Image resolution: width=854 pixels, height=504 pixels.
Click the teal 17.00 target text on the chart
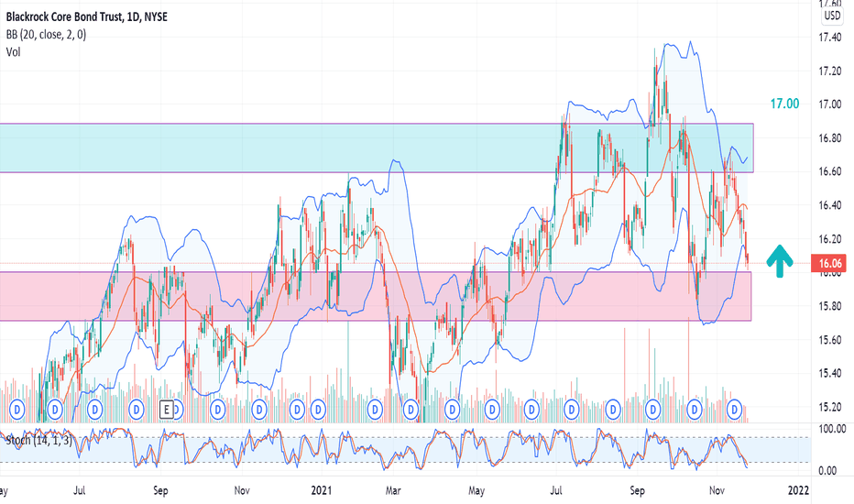point(784,104)
